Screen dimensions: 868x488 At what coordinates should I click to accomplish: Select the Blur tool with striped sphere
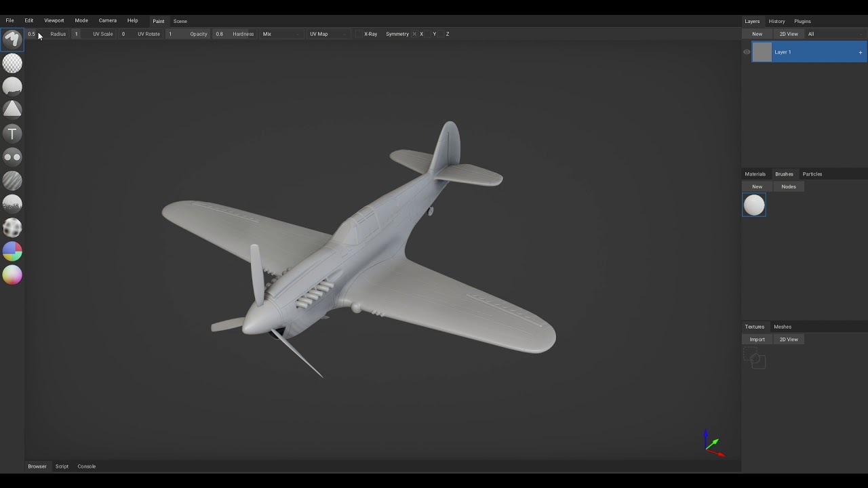12,180
